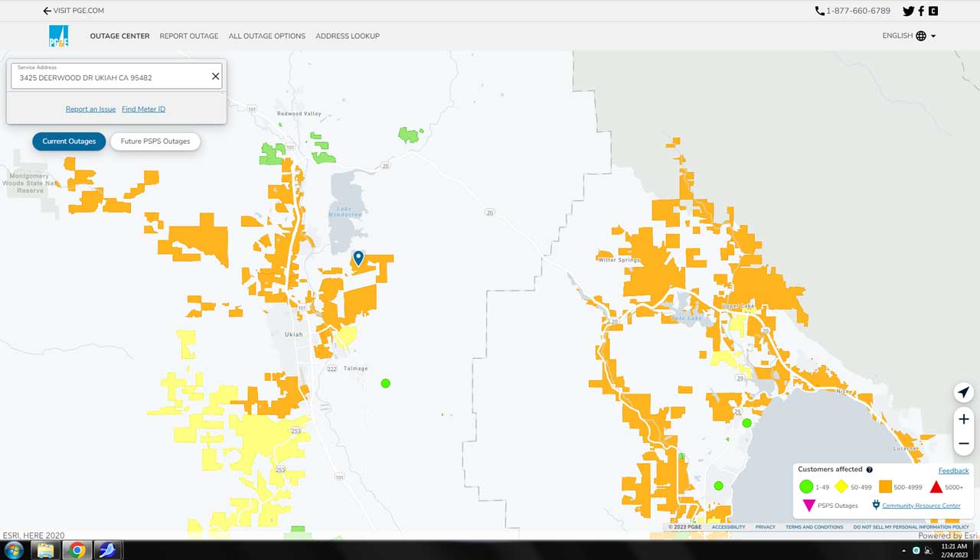The image size is (980, 560).
Task: Click the Report an Issue link
Action: (90, 109)
